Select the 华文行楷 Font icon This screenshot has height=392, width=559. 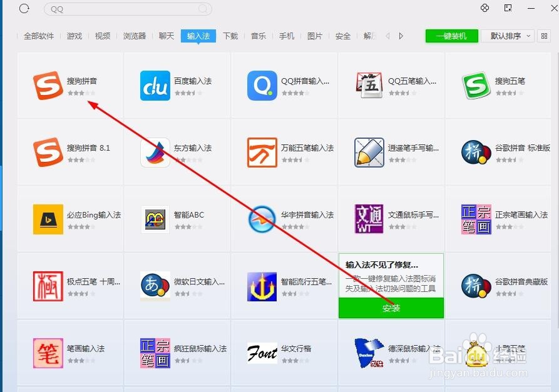262,353
